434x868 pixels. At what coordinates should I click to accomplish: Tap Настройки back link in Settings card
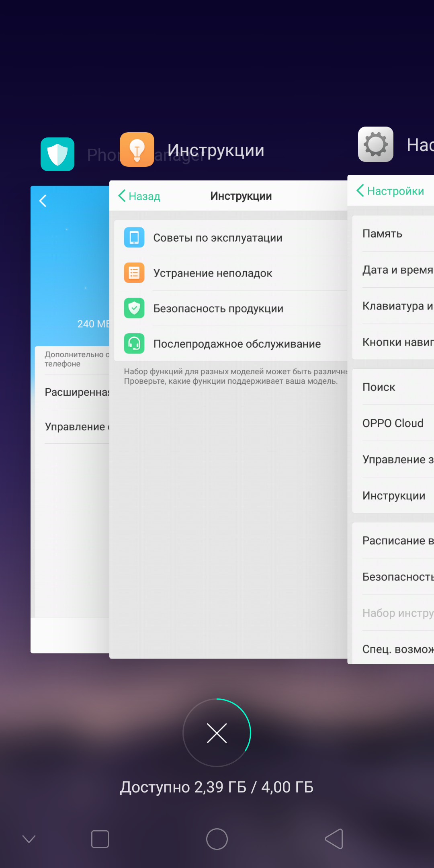[x=390, y=190]
